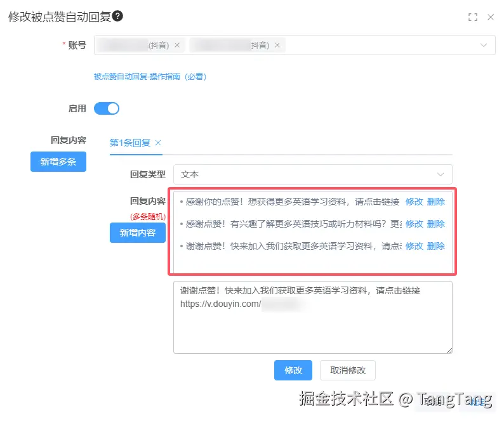Click the blue 修改 submit button
The width and height of the screenshot is (504, 421).
(293, 370)
